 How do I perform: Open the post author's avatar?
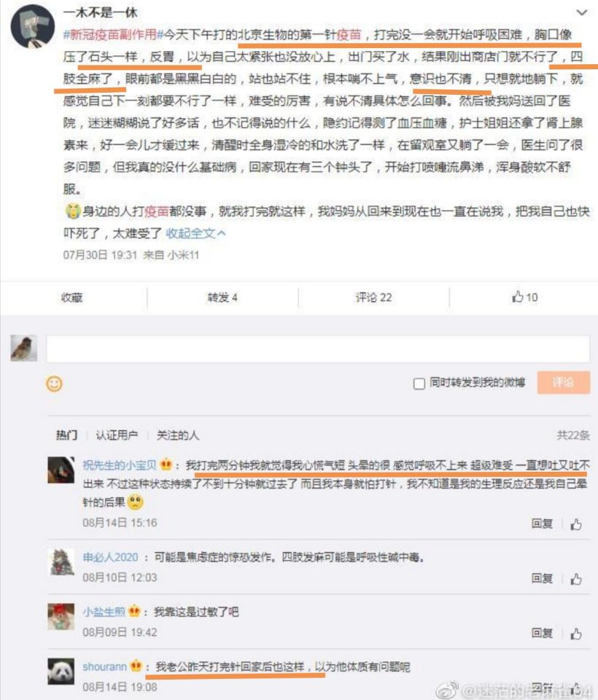[33, 26]
